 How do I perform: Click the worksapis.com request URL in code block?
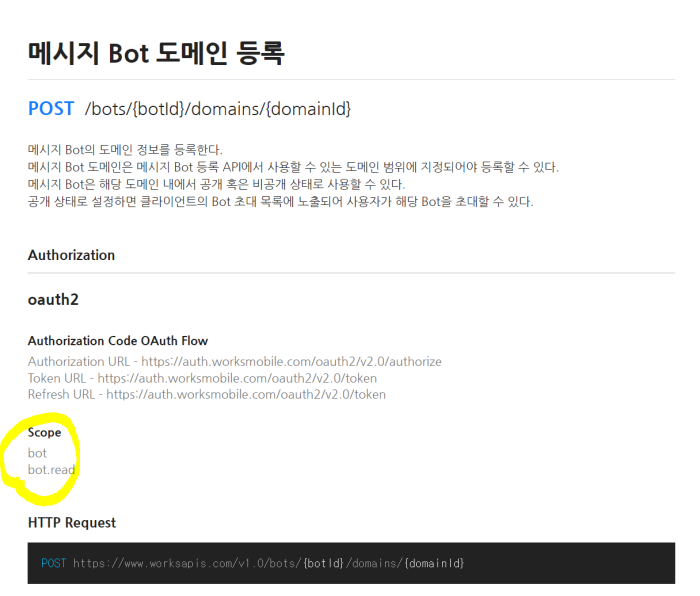point(268,563)
